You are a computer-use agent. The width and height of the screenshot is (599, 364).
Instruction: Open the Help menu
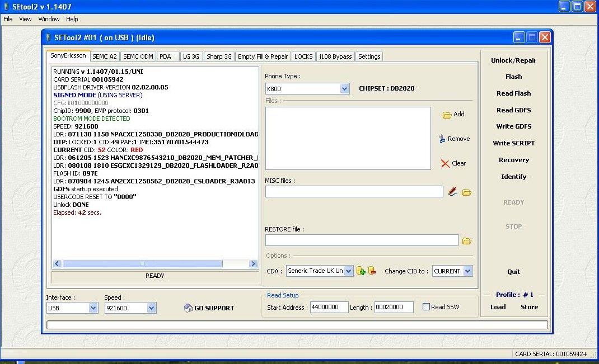tap(72, 19)
